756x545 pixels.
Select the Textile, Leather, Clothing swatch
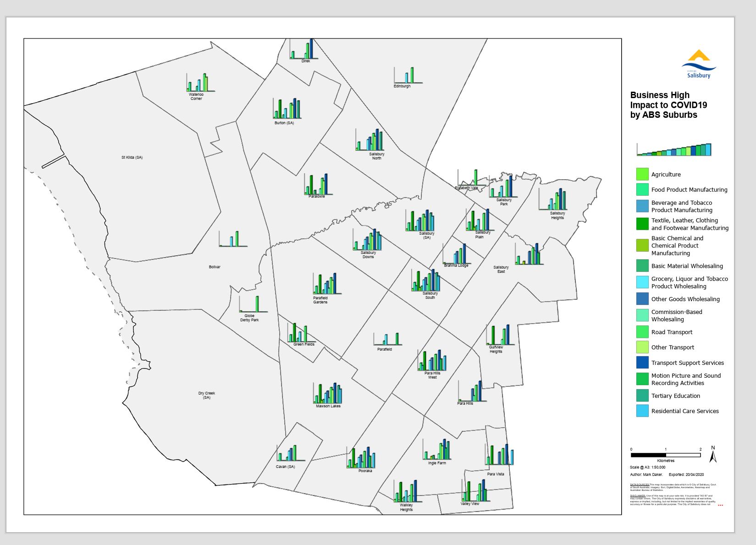point(642,224)
